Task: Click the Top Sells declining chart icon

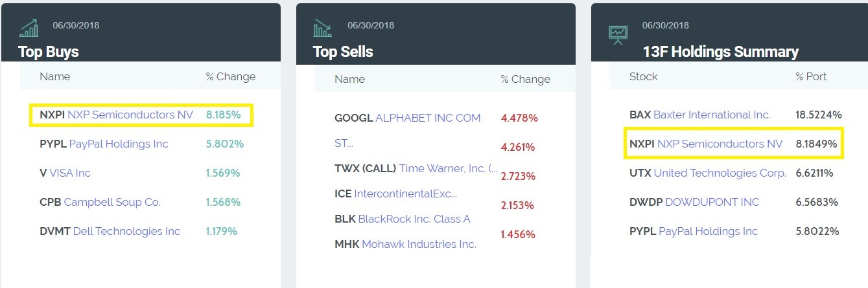Action: click(323, 28)
